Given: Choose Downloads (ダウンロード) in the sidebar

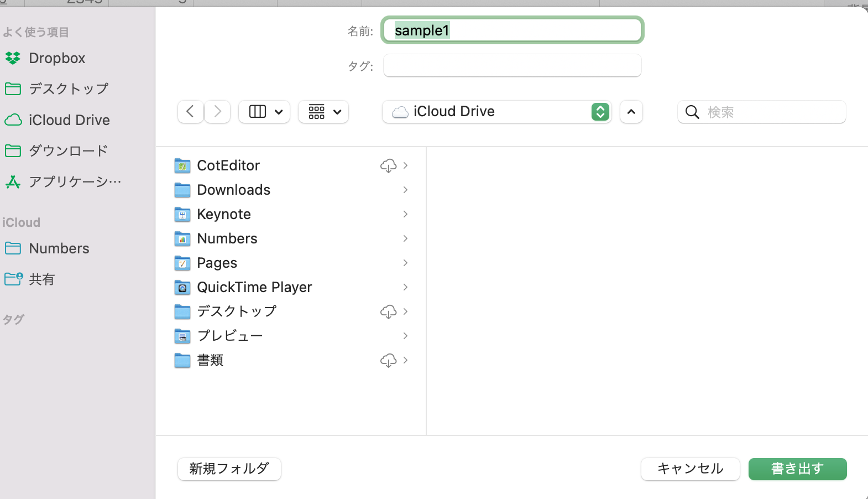Looking at the screenshot, I should point(68,150).
